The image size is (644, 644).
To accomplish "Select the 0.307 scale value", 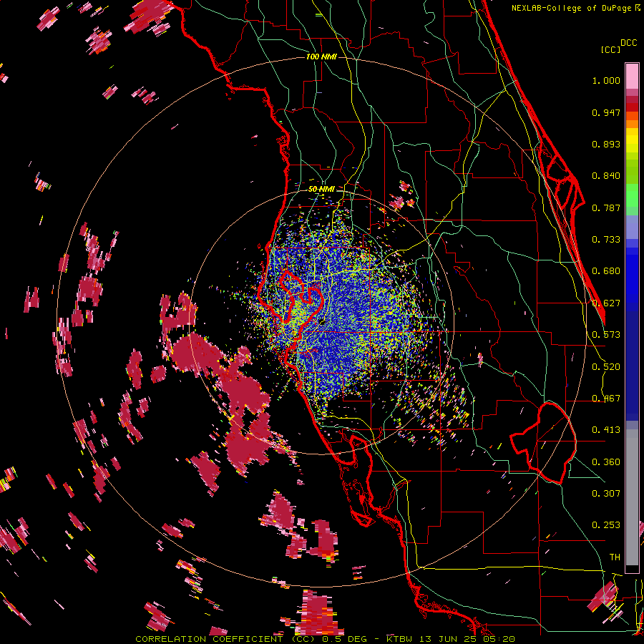I will point(606,494).
